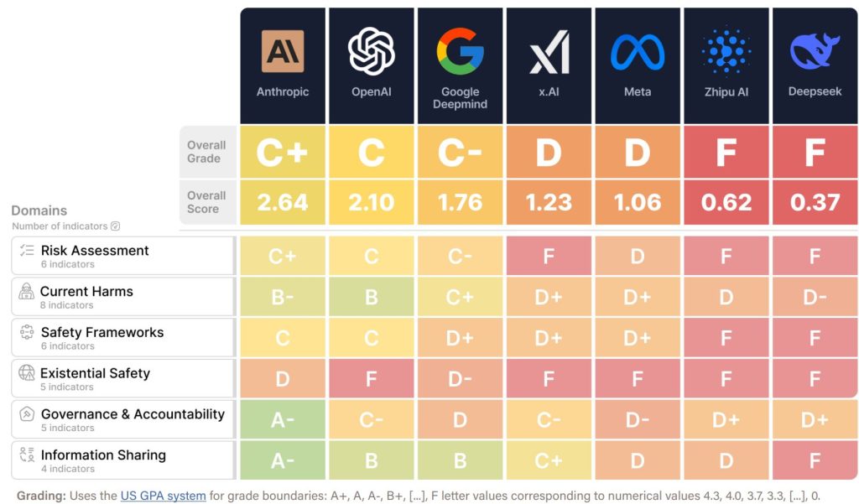Select the Safety Frameworks domain row
This screenshot has width=859, height=504.
(x=123, y=337)
